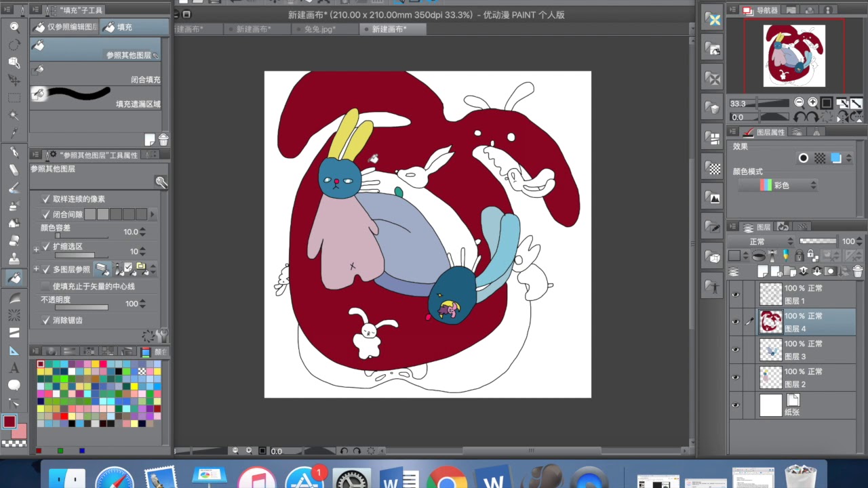Toggle the 扩缩选区 checkbox
This screenshot has height=488, width=868.
(46, 247)
